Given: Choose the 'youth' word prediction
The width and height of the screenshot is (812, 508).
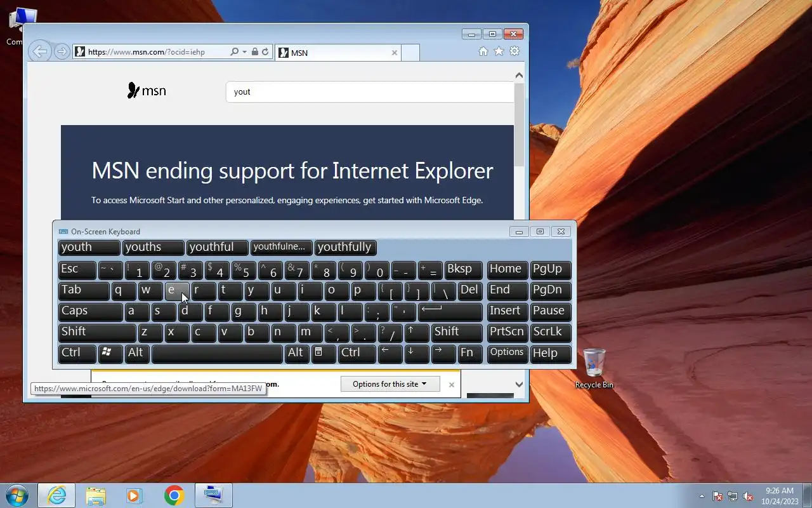Looking at the screenshot, I should [89, 247].
